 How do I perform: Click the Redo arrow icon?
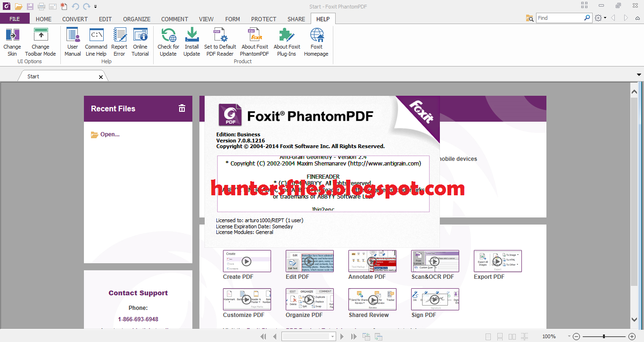pyautogui.click(x=87, y=7)
